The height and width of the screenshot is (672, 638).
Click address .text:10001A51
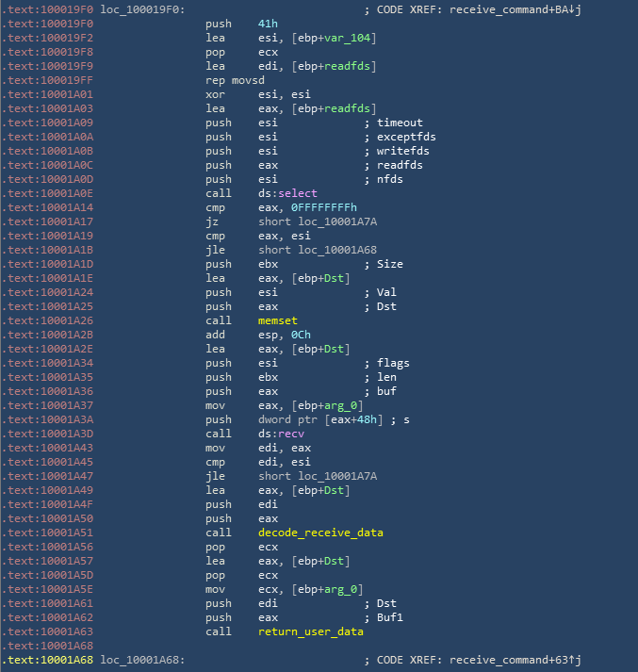(47, 533)
